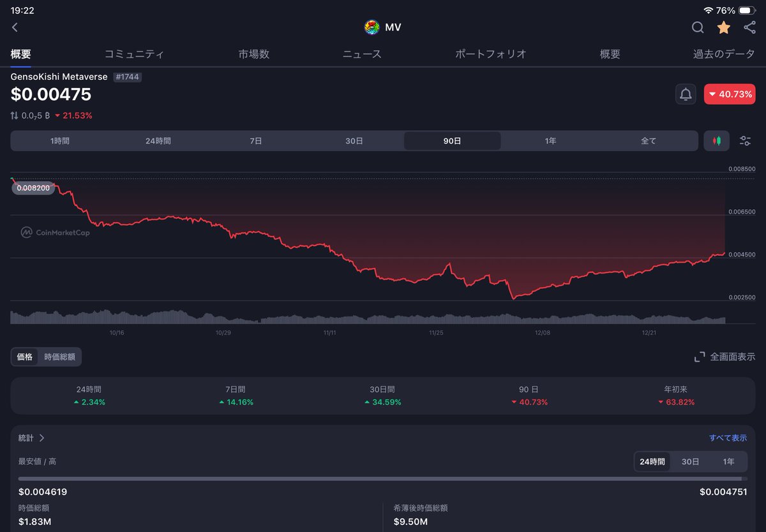
Task: Select the 全て chart range
Action: click(649, 141)
